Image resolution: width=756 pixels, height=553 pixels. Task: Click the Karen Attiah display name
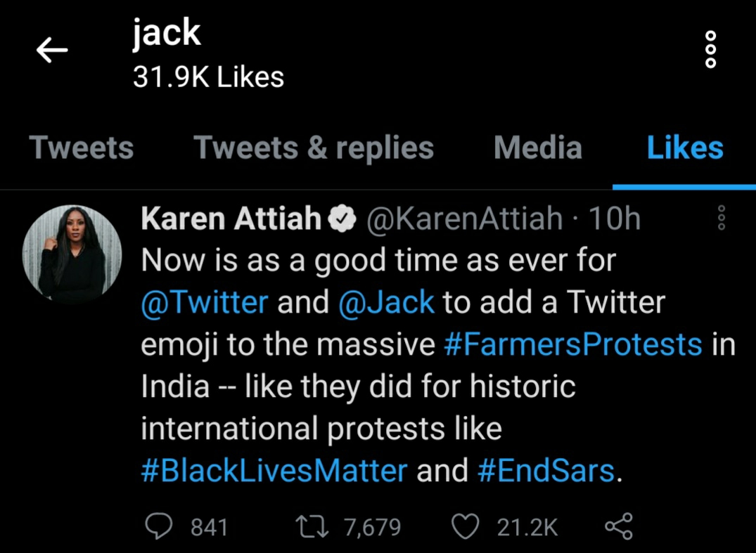pos(231,220)
